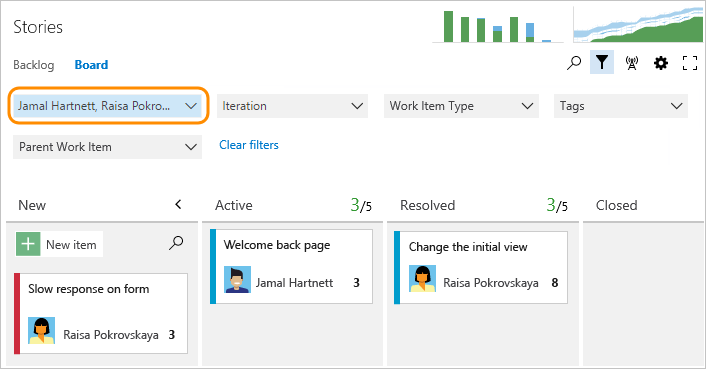Click Raisa Pokrovskaya name on Change initial view card
This screenshot has width=706, height=369.
coord(491,283)
